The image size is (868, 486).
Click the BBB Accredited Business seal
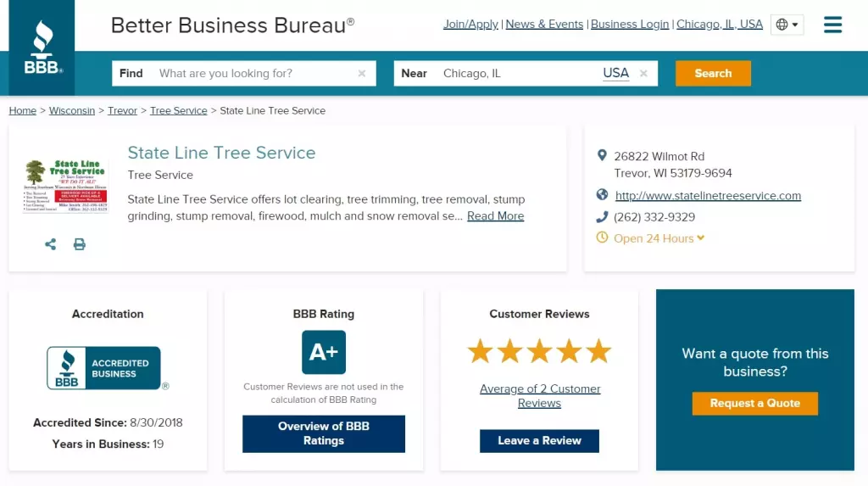pyautogui.click(x=103, y=368)
